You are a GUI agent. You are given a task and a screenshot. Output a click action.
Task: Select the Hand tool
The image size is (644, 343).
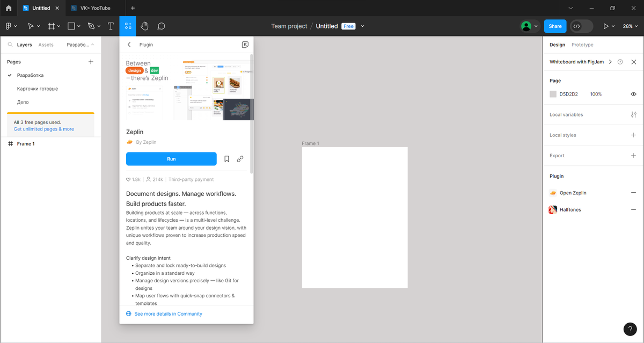144,26
